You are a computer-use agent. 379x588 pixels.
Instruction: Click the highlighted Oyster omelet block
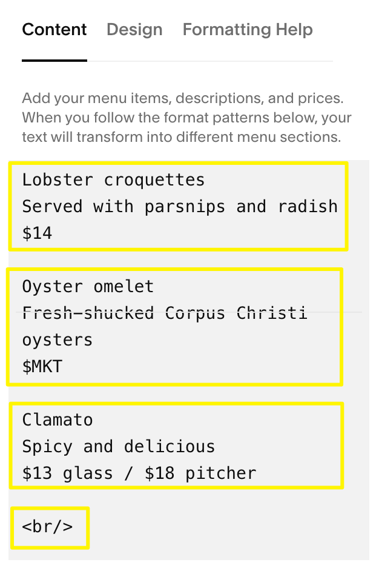coord(174,326)
